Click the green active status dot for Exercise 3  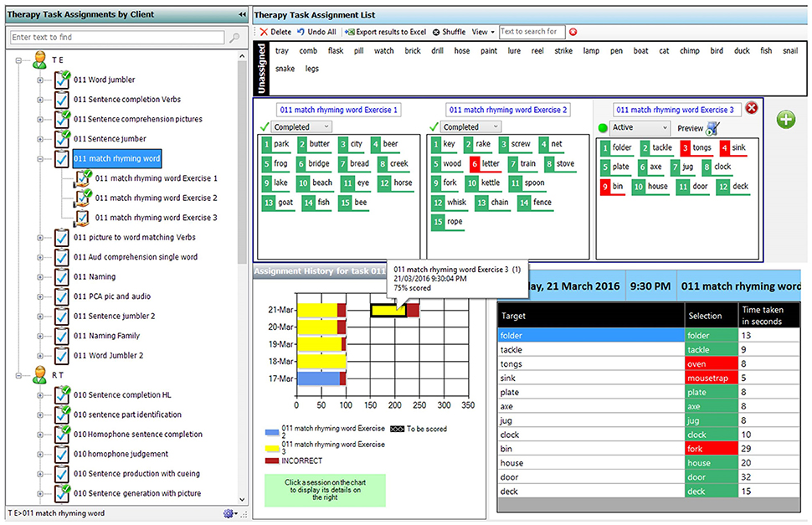pyautogui.click(x=603, y=128)
